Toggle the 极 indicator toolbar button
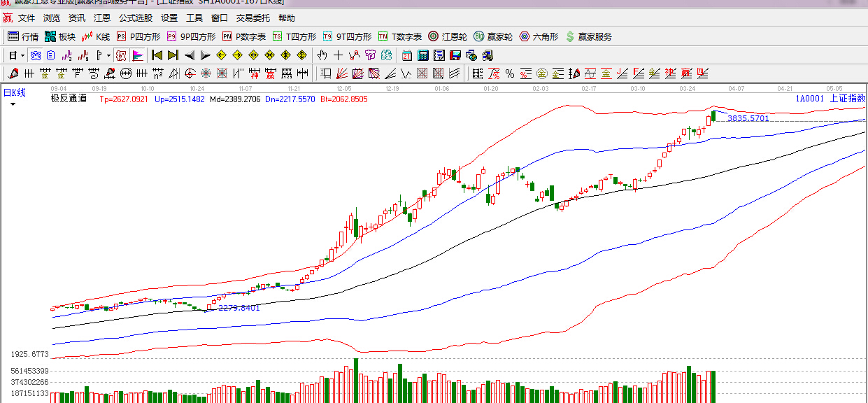868x403 pixels. click(x=121, y=55)
